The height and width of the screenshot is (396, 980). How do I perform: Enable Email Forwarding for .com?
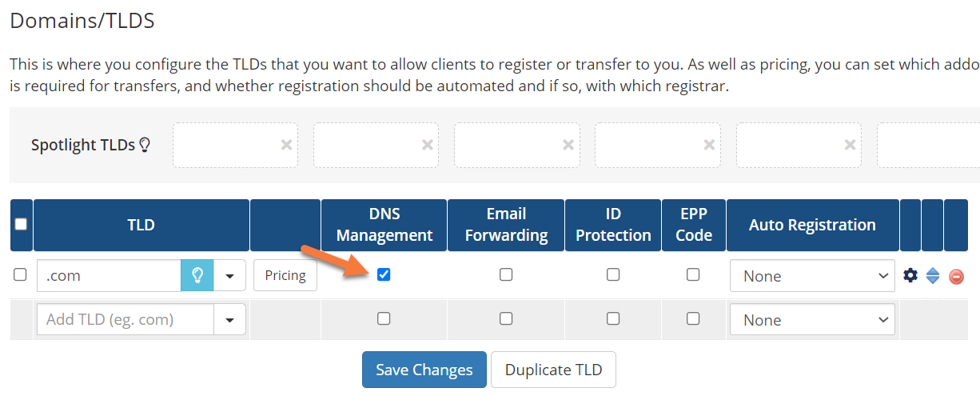pyautogui.click(x=506, y=274)
